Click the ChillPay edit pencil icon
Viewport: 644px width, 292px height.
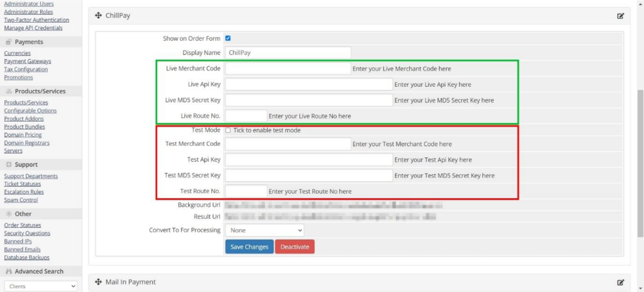621,16
